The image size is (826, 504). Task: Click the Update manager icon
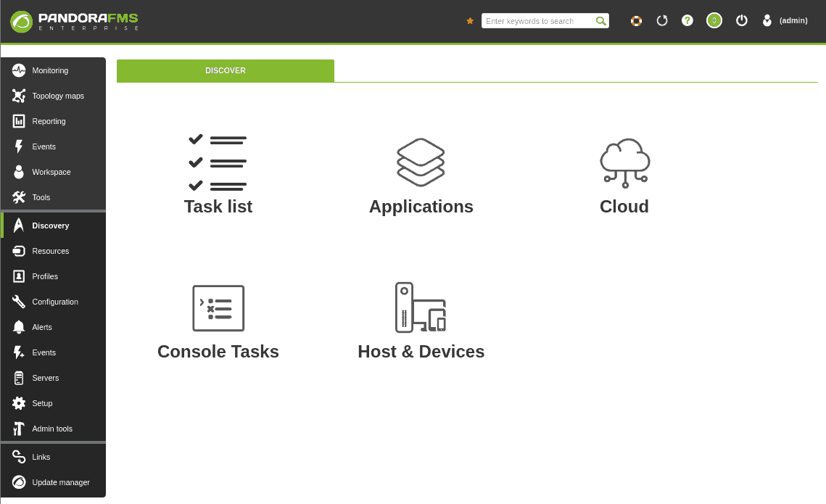(x=19, y=482)
